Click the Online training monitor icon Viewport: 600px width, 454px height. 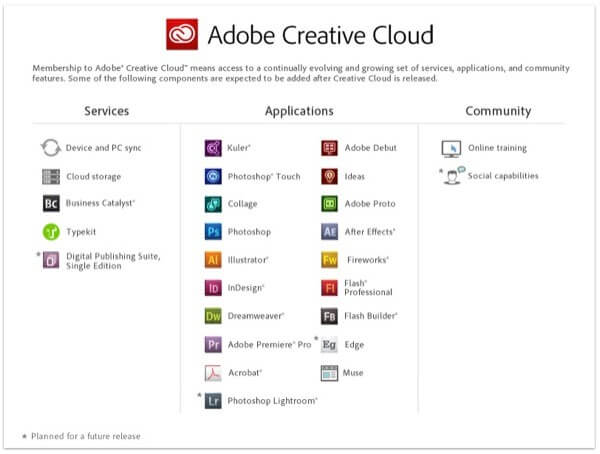coord(451,149)
